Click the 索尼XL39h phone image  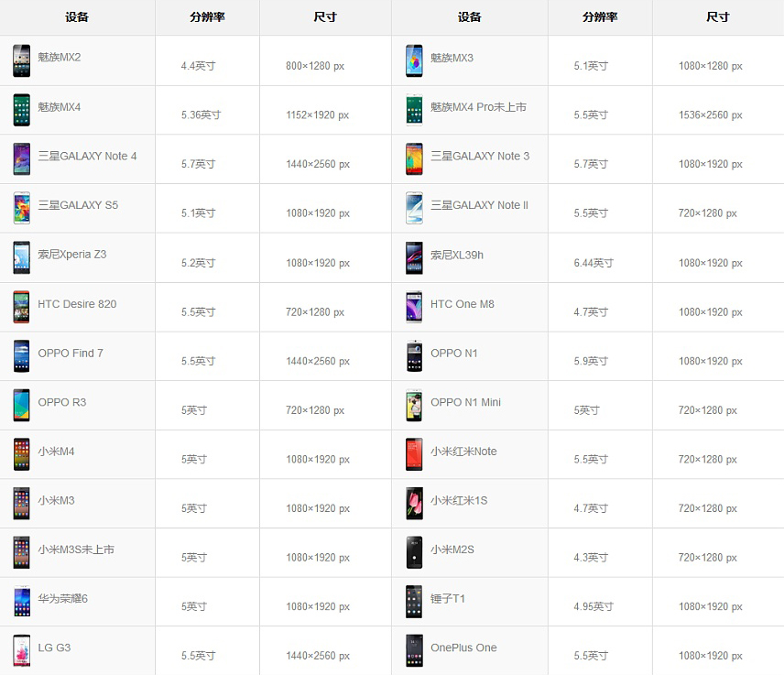coord(414,257)
